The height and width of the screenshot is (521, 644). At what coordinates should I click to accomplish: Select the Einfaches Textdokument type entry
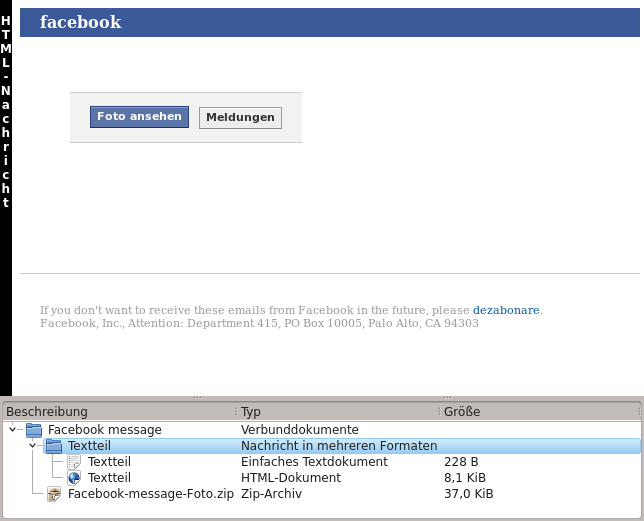click(314, 462)
